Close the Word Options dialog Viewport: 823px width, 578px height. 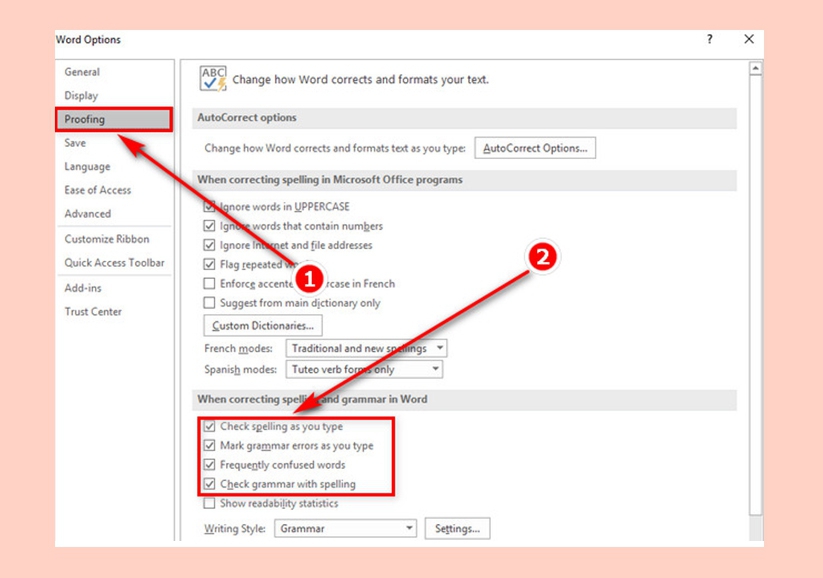click(749, 39)
